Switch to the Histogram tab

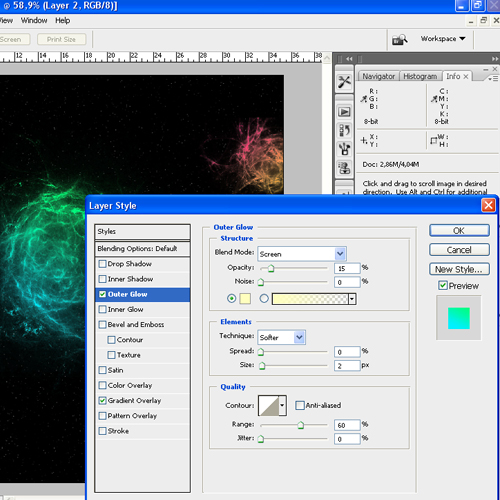click(420, 76)
